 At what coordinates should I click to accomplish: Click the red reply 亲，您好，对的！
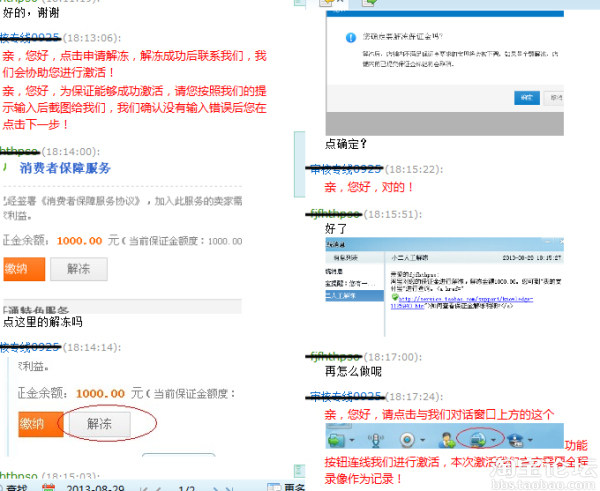click(369, 187)
